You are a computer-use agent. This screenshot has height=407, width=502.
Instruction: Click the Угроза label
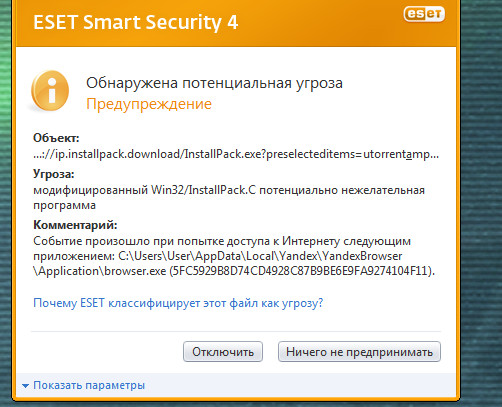coord(54,174)
